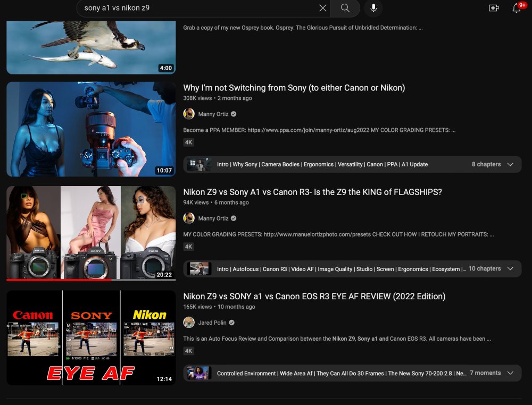
Task: Start voice search with microphone icon
Action: coord(373,8)
